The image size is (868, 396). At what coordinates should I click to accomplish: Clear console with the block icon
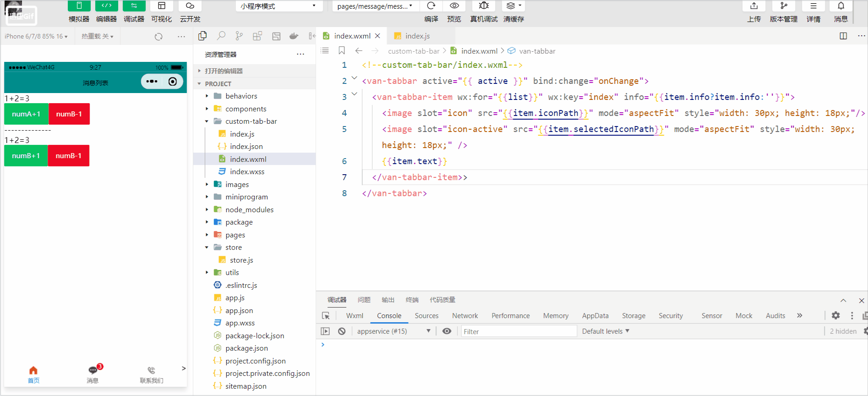342,331
